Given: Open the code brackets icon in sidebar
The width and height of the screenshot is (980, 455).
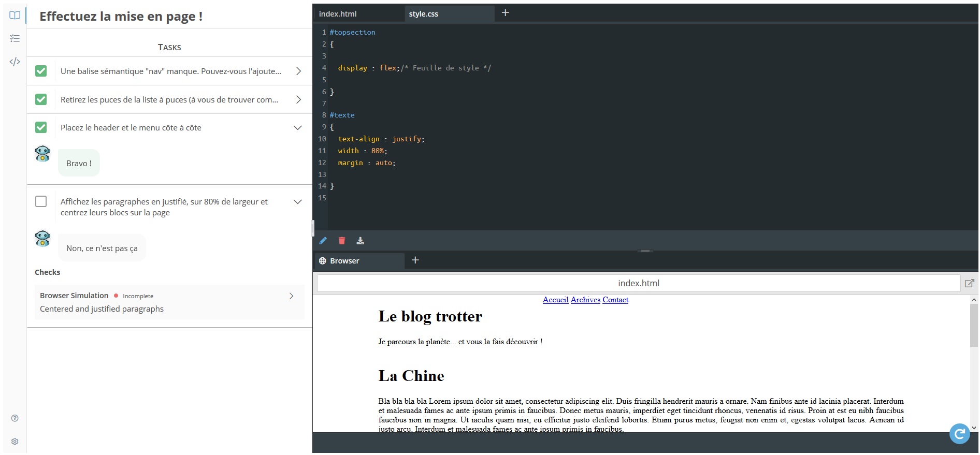Looking at the screenshot, I should click(x=15, y=62).
